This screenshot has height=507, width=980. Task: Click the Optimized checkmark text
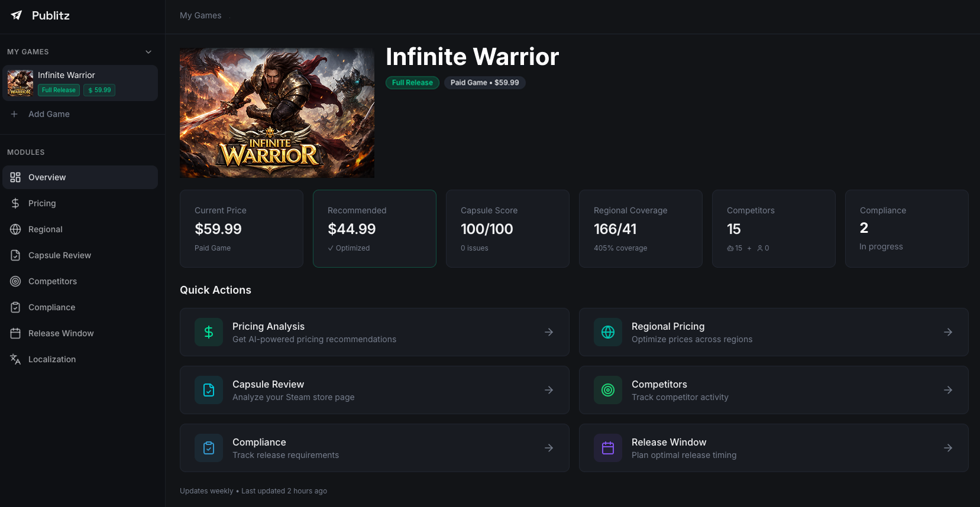click(x=349, y=248)
